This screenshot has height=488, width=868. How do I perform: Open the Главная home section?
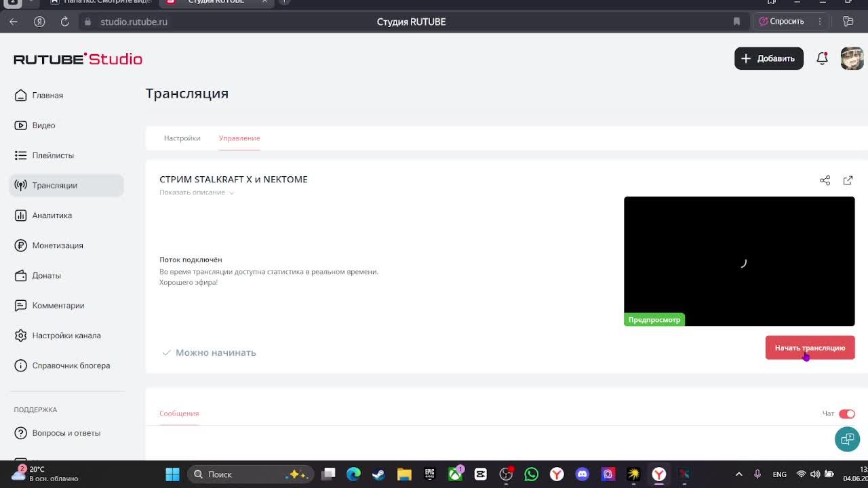66,96
